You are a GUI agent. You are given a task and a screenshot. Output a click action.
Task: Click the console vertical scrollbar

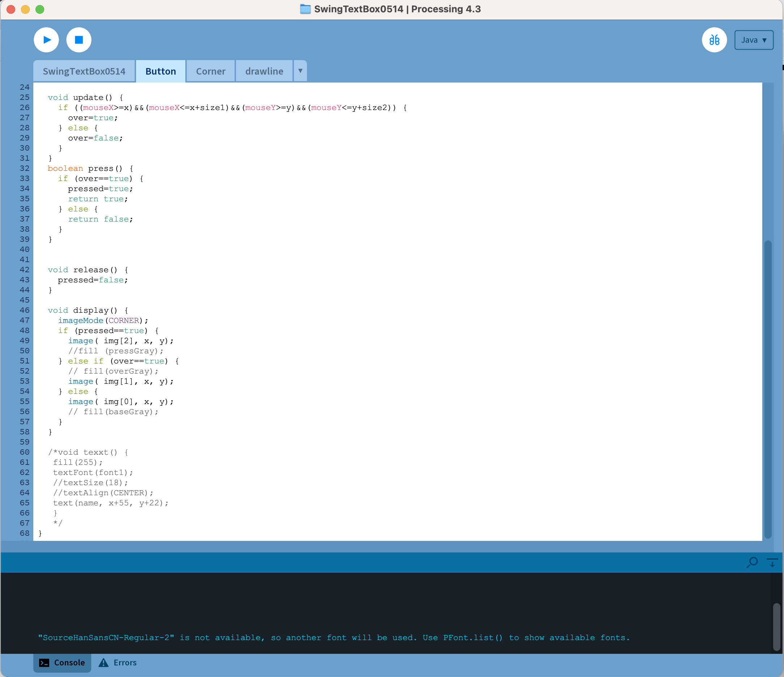coord(776,626)
